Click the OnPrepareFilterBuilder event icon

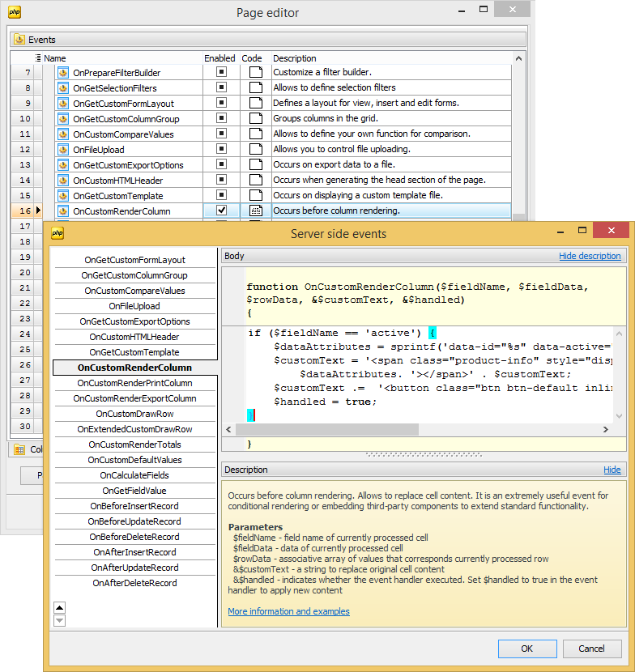[x=63, y=73]
